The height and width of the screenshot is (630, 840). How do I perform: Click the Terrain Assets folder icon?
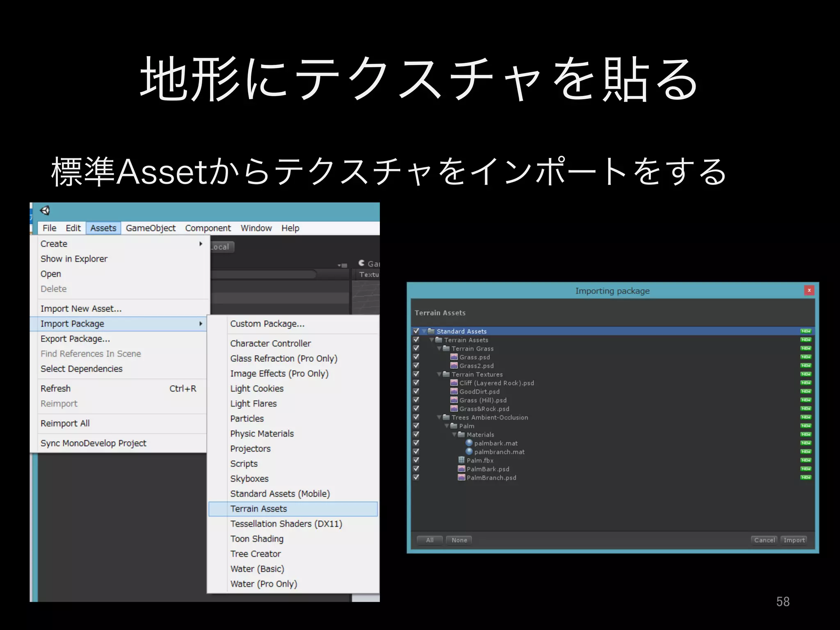tap(438, 340)
